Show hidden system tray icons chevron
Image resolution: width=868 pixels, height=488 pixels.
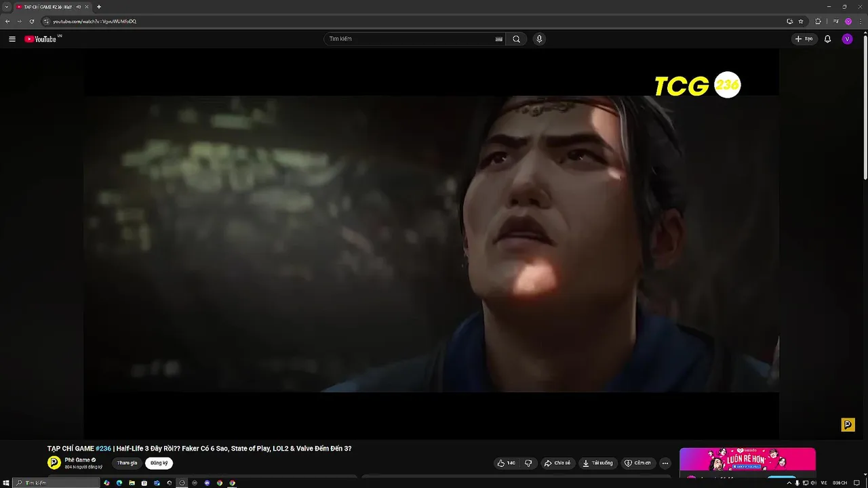[789, 483]
